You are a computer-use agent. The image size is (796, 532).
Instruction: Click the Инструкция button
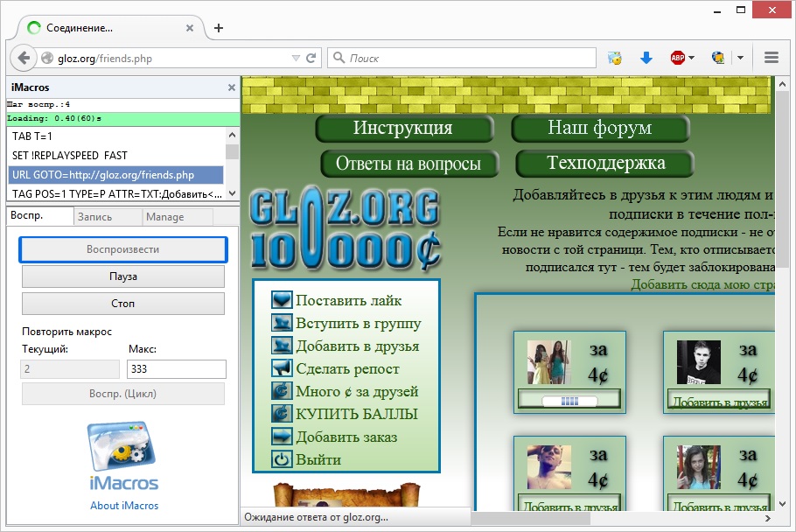(405, 128)
